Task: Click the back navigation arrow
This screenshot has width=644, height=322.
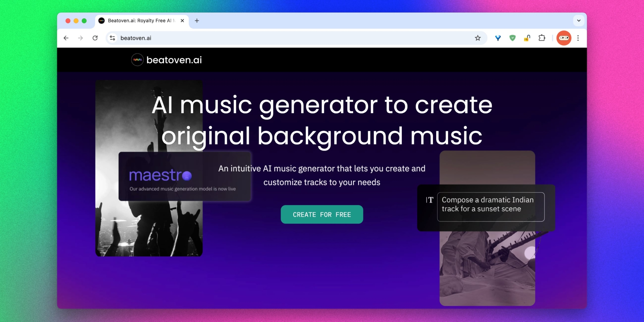Action: coord(66,38)
